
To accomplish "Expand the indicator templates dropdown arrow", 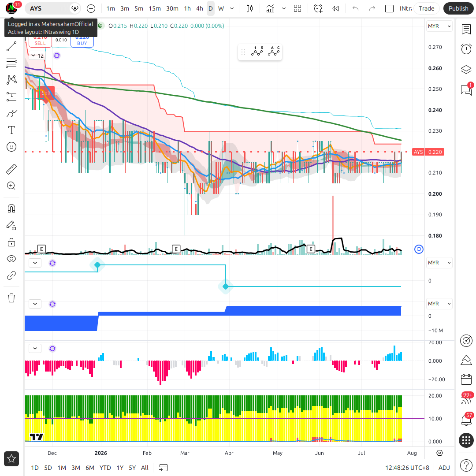I will pyautogui.click(x=284, y=8).
